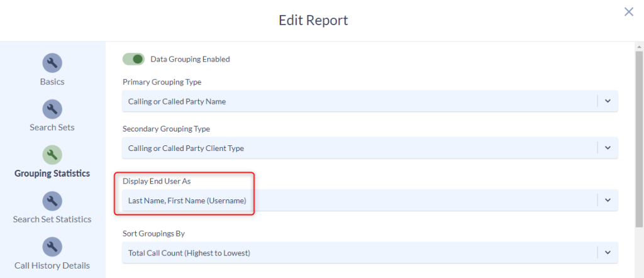Click the Search Sets wrench icon

[52, 109]
